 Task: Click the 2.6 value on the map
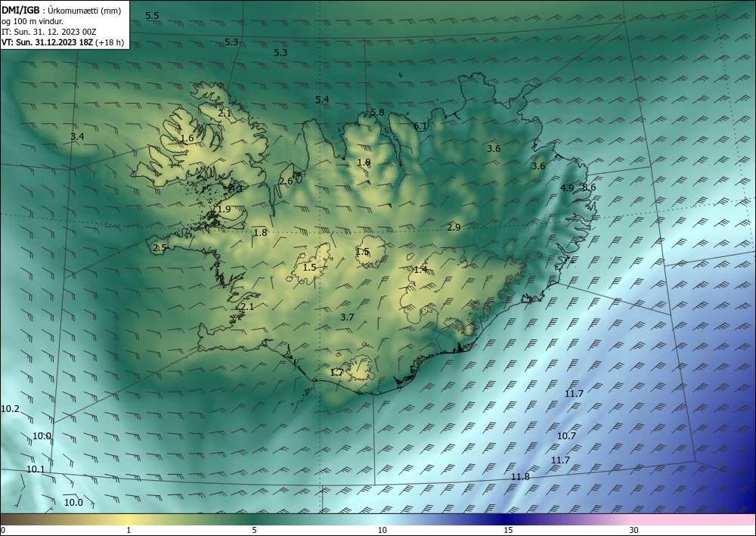[286, 181]
